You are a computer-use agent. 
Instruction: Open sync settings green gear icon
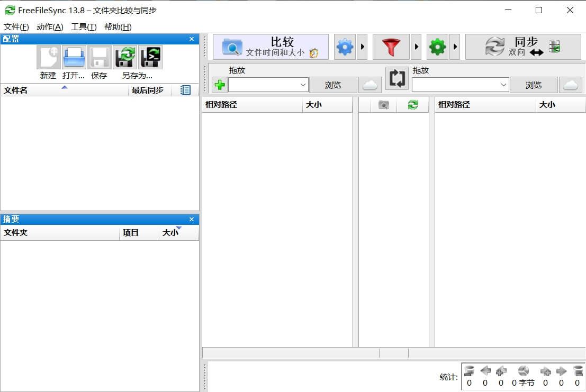pos(437,47)
